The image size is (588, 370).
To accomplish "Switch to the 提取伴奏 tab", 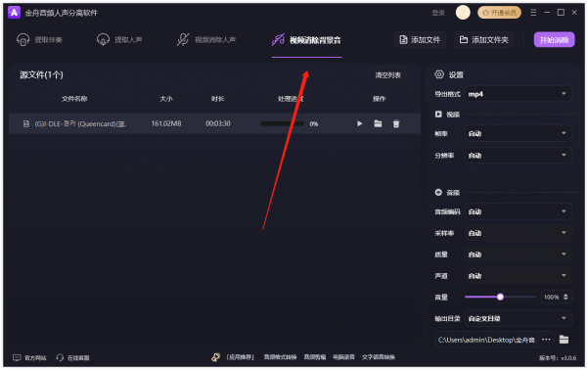I will [39, 40].
